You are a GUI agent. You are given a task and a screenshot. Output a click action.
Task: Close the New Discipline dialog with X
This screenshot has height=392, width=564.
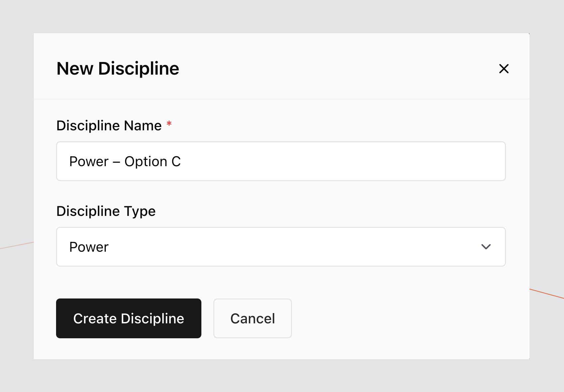click(504, 69)
